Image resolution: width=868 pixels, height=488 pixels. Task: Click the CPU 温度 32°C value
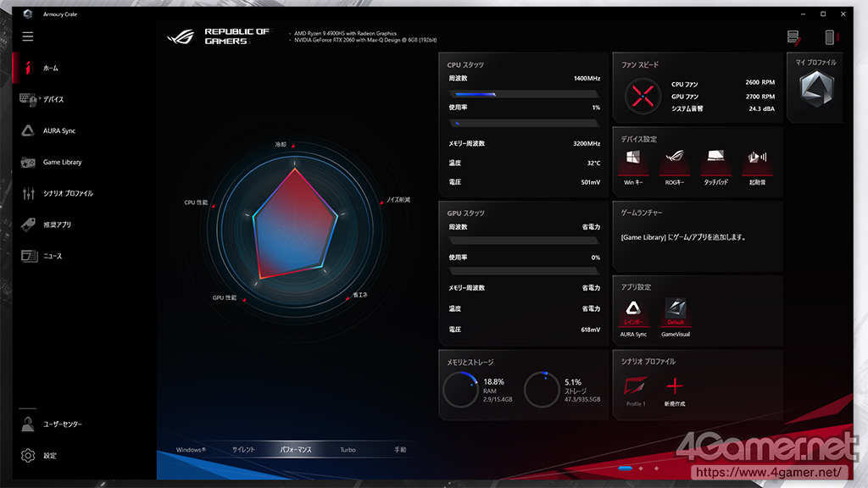point(593,164)
